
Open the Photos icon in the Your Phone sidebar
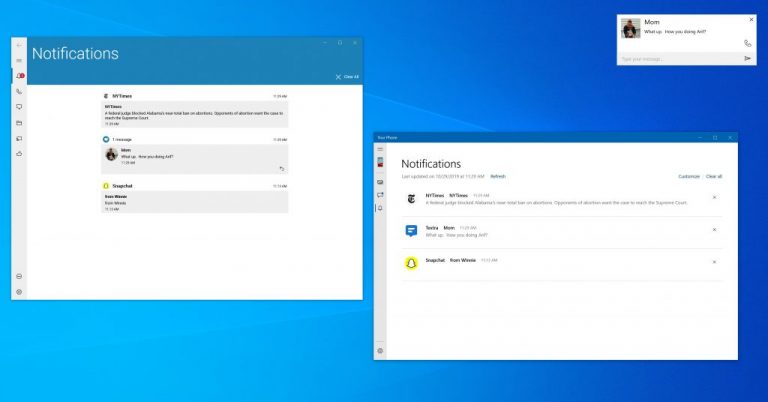tap(380, 182)
